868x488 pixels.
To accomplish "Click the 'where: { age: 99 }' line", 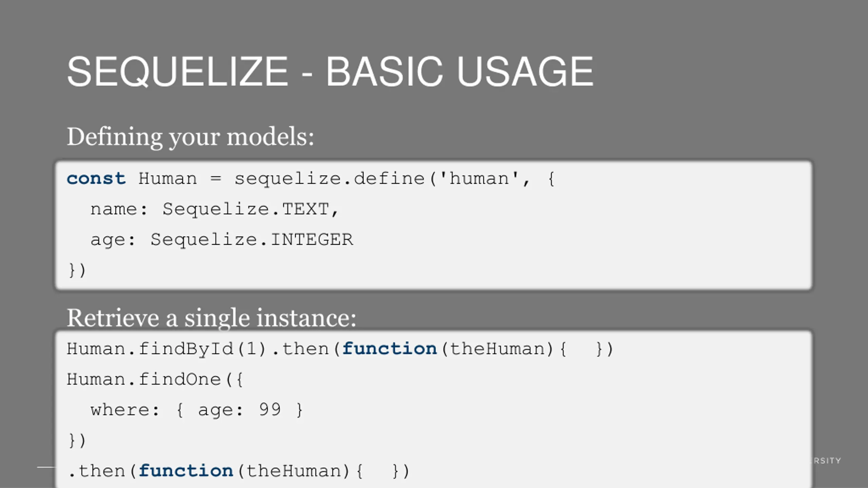I will (196, 410).
